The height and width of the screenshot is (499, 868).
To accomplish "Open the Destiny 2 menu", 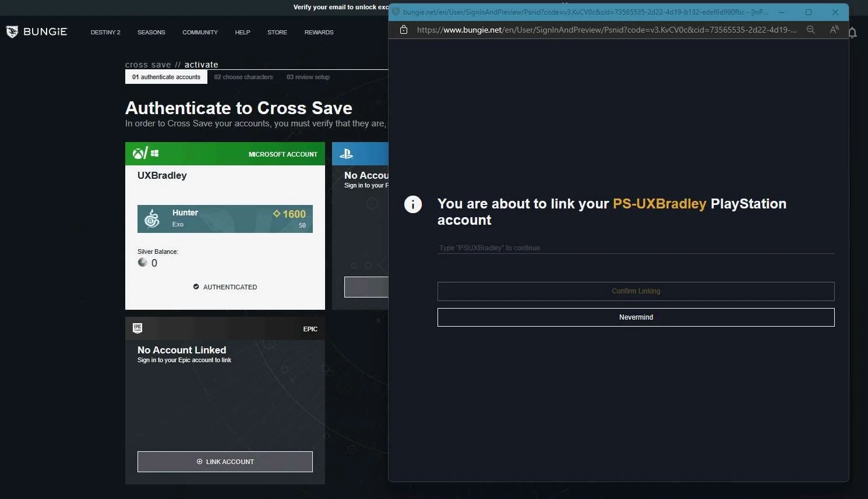I will (105, 33).
